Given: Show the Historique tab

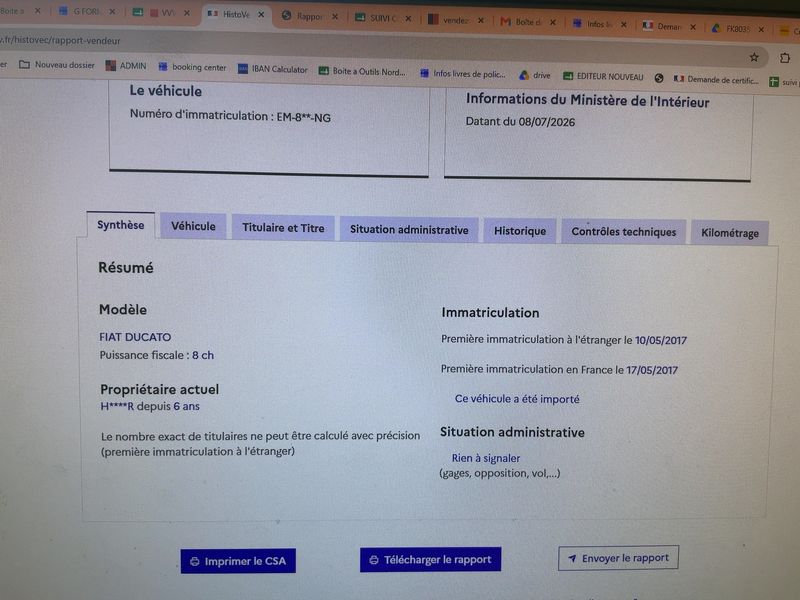Looking at the screenshot, I should [520, 231].
